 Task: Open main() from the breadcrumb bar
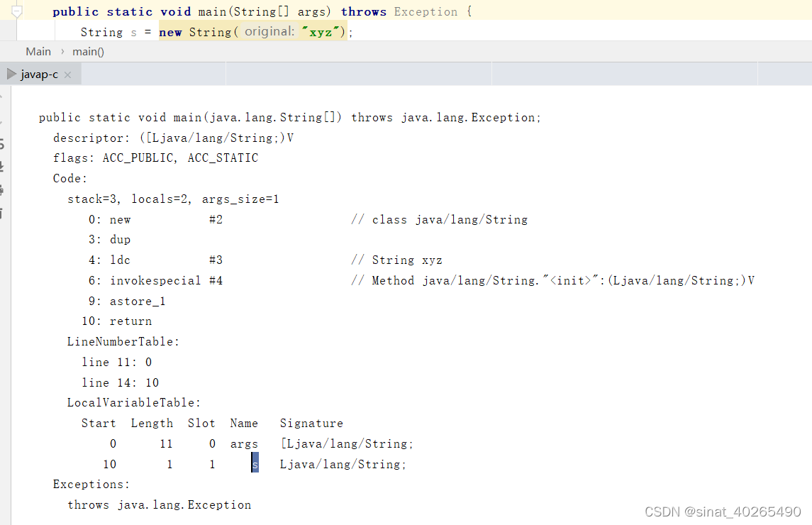click(x=88, y=51)
